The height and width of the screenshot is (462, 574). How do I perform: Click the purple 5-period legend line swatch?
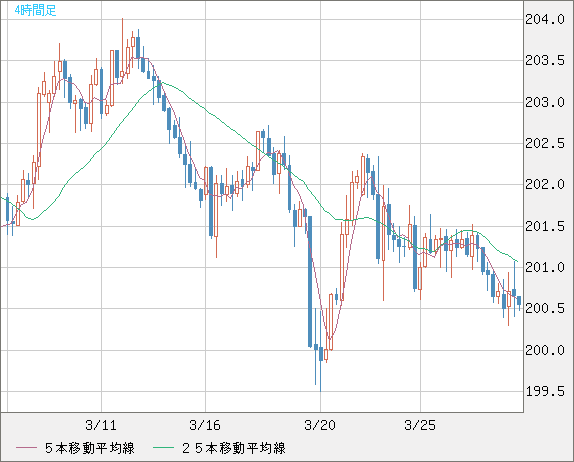(x=26, y=448)
